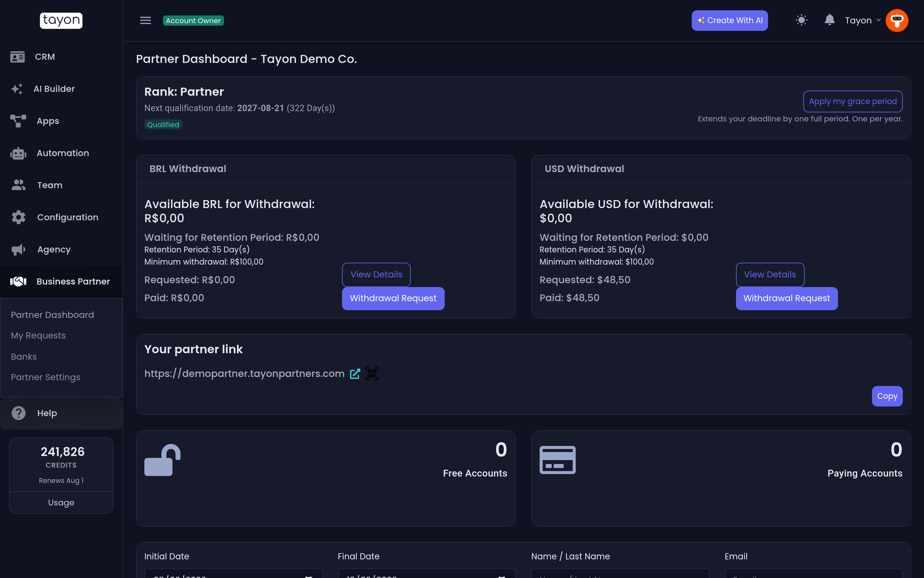Viewport: 924px width, 578px height.
Task: Click the Qualified status badge
Action: click(x=163, y=125)
